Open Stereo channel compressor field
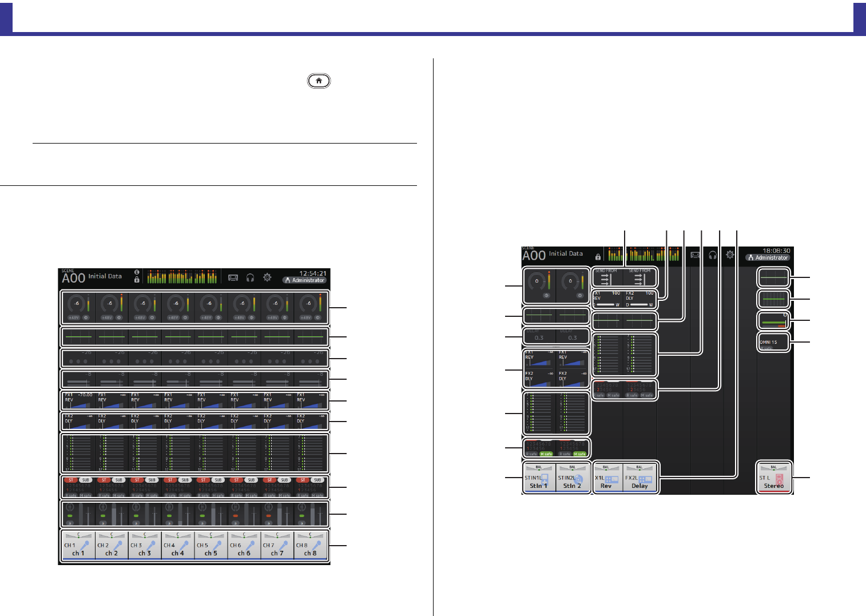Screen dimensions: 866x616 point(774,321)
